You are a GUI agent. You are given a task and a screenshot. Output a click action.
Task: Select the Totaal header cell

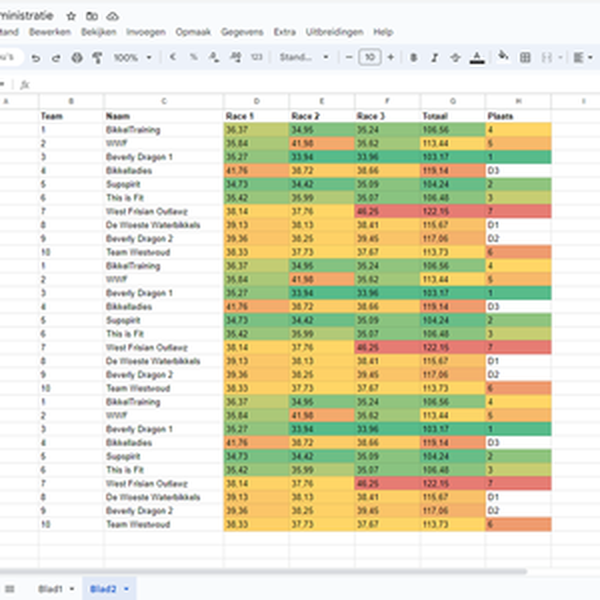click(x=453, y=116)
